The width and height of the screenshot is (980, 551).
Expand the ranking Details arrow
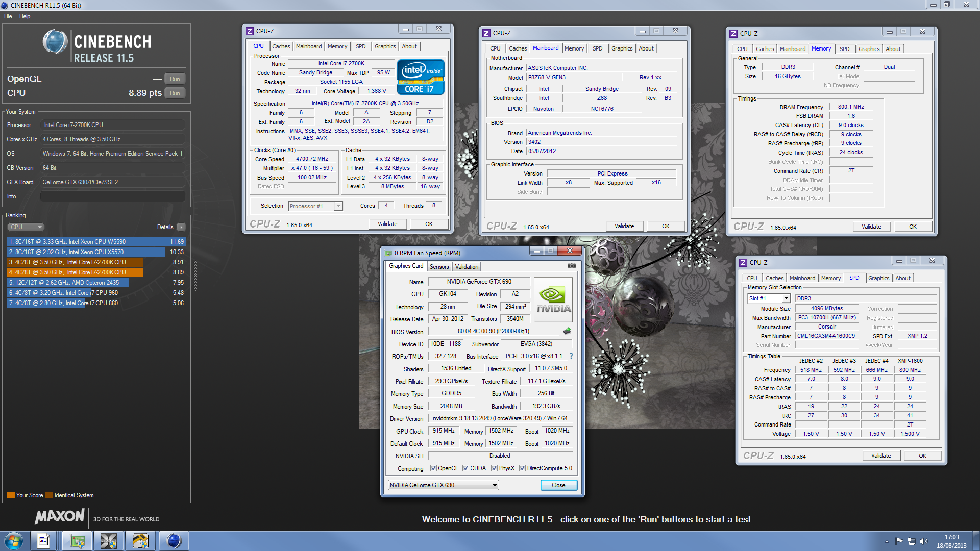point(181,227)
